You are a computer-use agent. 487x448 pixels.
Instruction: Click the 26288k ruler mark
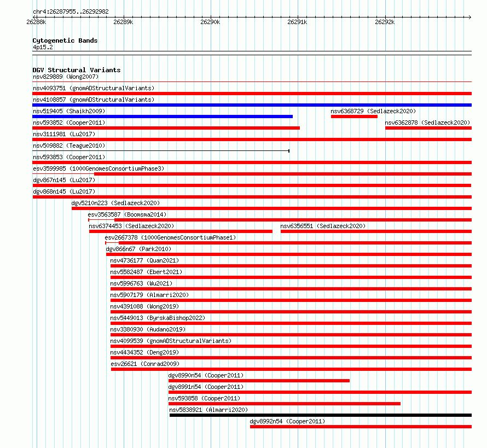(x=36, y=22)
